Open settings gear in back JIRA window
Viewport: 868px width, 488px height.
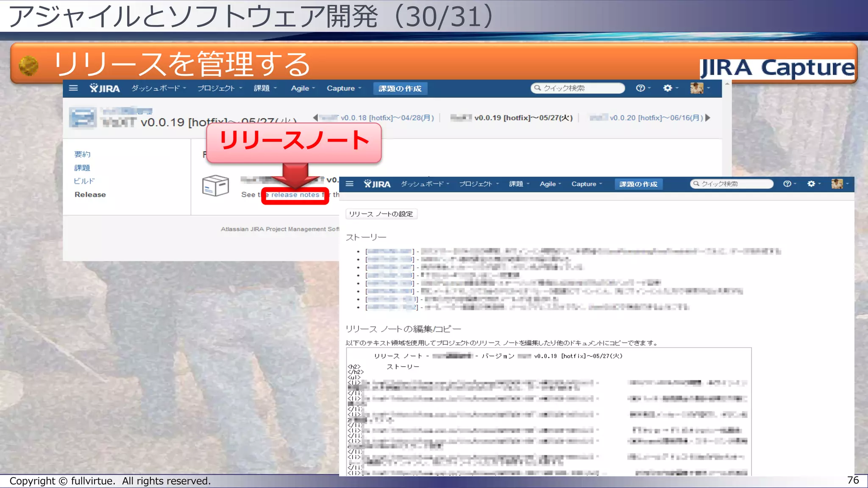(x=670, y=88)
